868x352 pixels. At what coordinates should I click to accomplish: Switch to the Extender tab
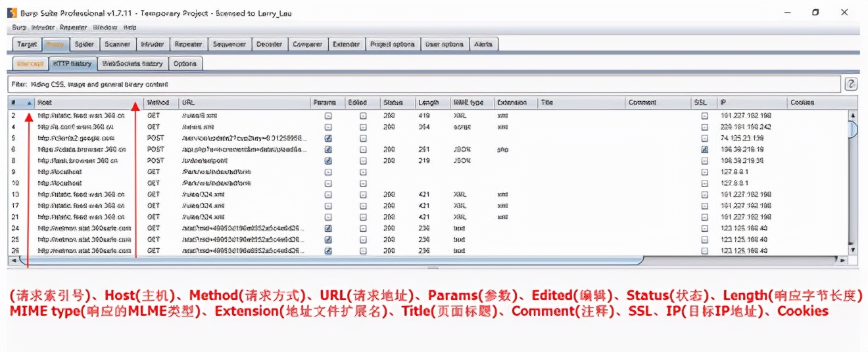pyautogui.click(x=347, y=44)
